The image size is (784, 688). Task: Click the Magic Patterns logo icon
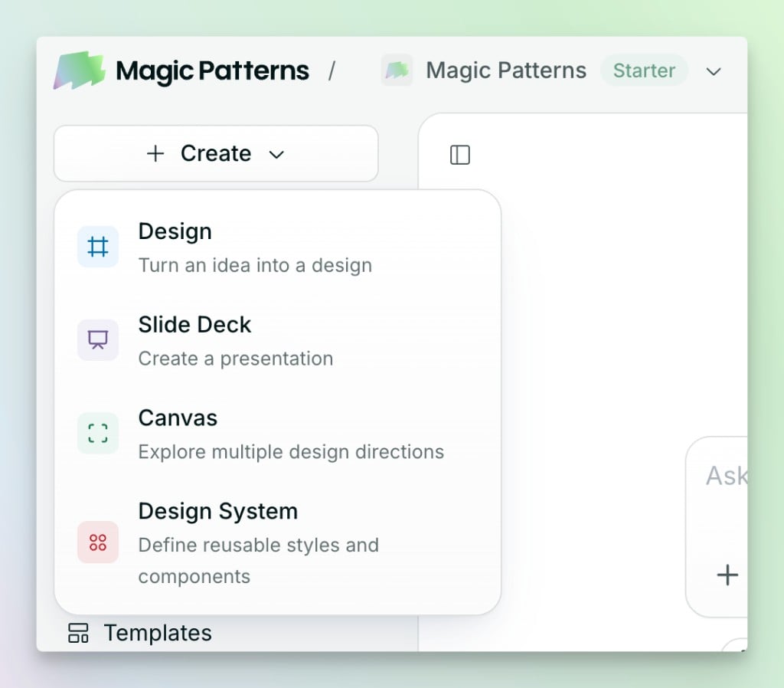click(x=80, y=70)
